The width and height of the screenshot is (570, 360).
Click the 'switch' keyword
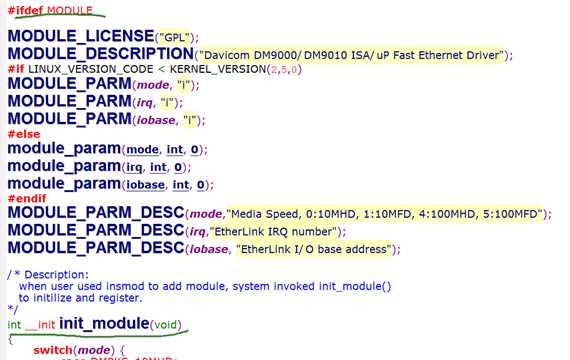coord(53,350)
